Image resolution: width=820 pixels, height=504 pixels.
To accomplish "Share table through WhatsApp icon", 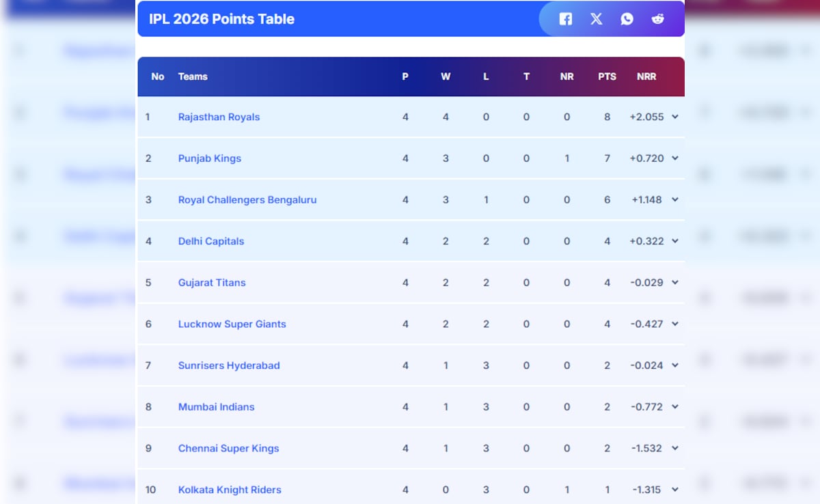I will [x=627, y=19].
